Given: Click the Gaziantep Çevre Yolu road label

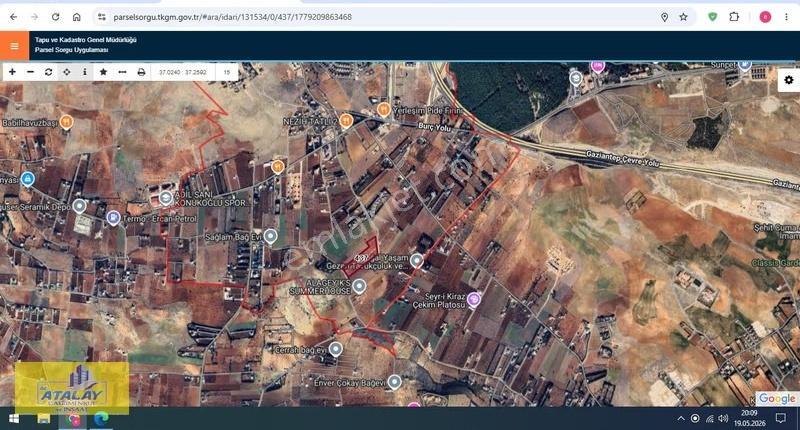Looking at the screenshot, I should point(622,158).
